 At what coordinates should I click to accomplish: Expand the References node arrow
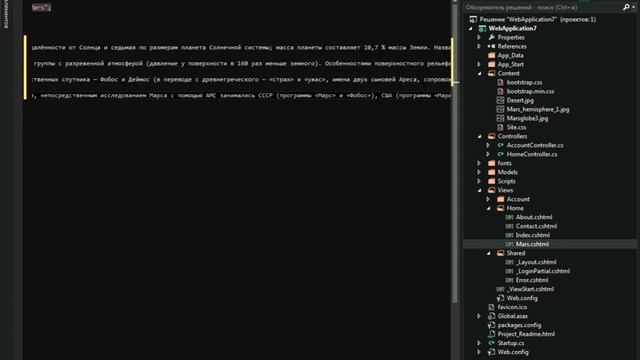tap(479, 47)
